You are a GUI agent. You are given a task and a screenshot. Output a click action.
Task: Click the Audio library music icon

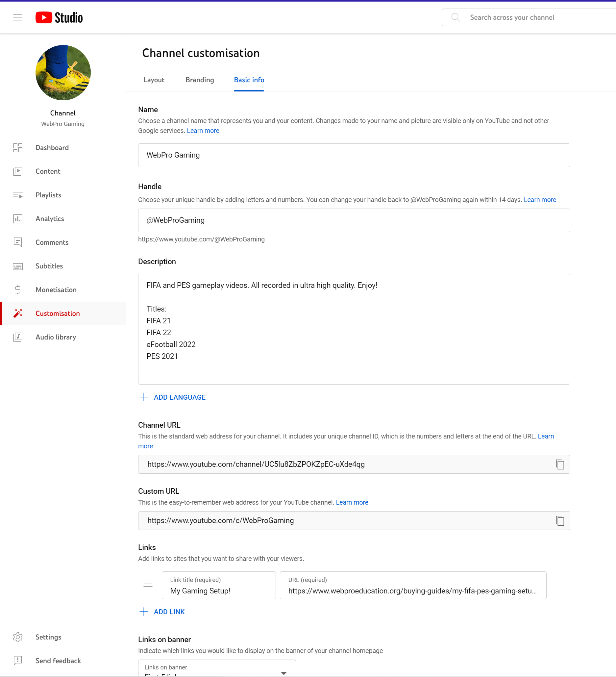(x=18, y=337)
